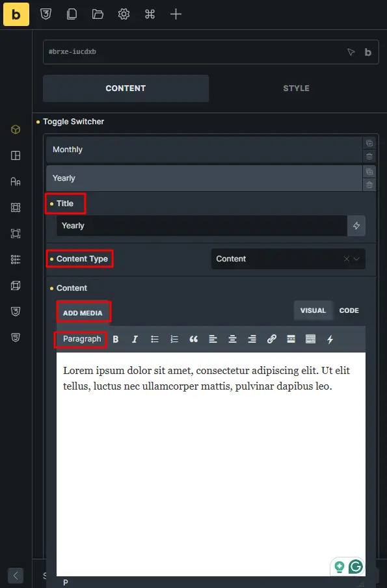Screen dimensions: 387x588
Task: Expand the Monthly switcher item
Action: click(x=204, y=150)
